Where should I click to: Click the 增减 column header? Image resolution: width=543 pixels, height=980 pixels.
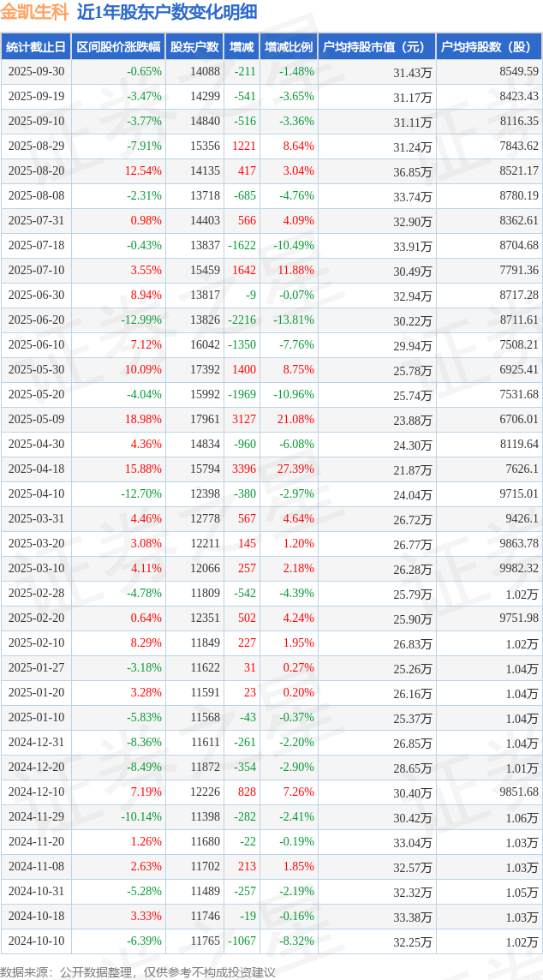pos(242,47)
